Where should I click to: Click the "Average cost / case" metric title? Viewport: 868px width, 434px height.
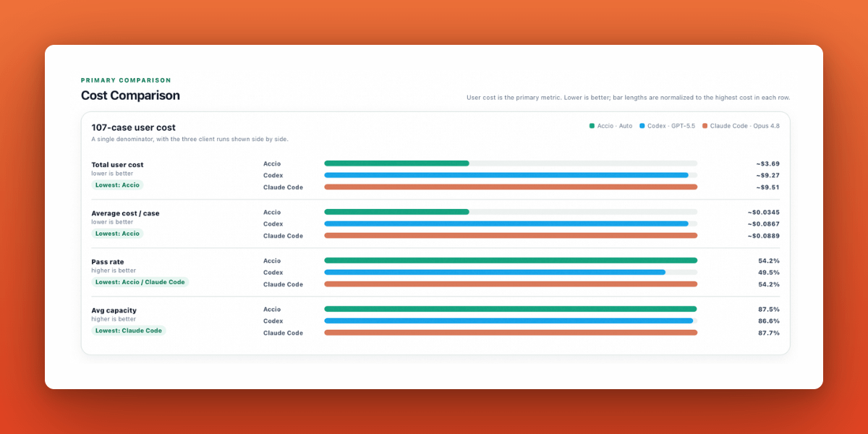(x=125, y=213)
